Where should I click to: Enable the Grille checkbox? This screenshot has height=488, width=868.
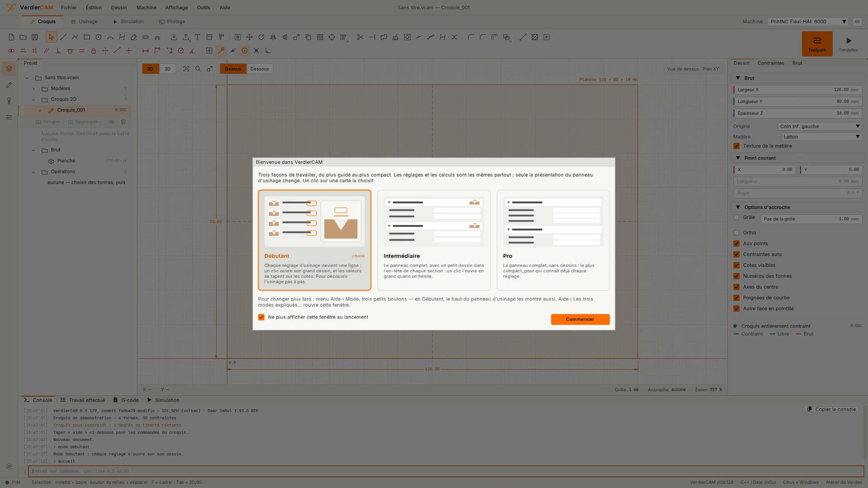tap(736, 217)
